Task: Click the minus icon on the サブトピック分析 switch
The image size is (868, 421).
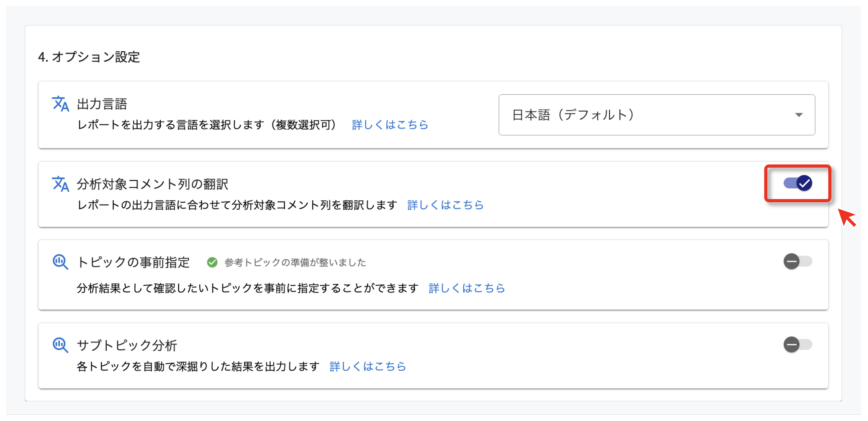Action: click(791, 345)
